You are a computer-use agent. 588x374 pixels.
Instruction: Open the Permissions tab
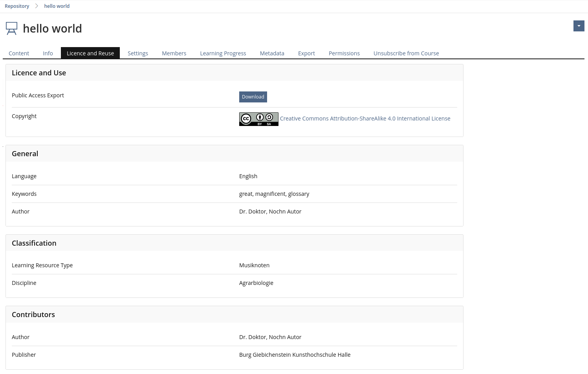pyautogui.click(x=344, y=53)
